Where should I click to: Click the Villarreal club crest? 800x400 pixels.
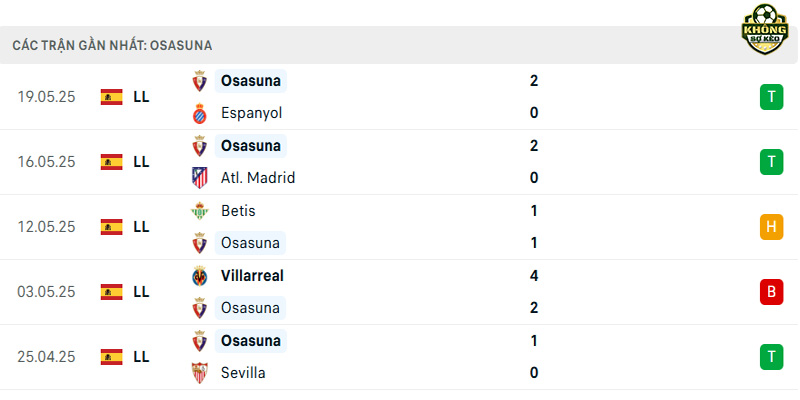[199, 276]
